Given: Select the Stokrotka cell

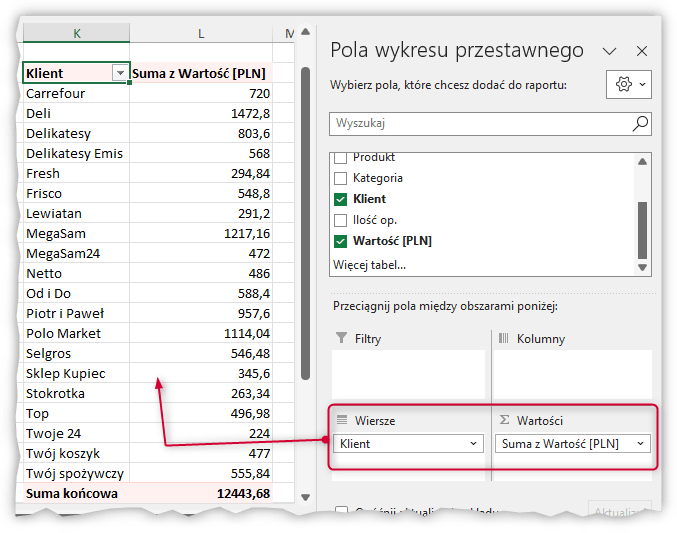Looking at the screenshot, I should (x=76, y=393).
